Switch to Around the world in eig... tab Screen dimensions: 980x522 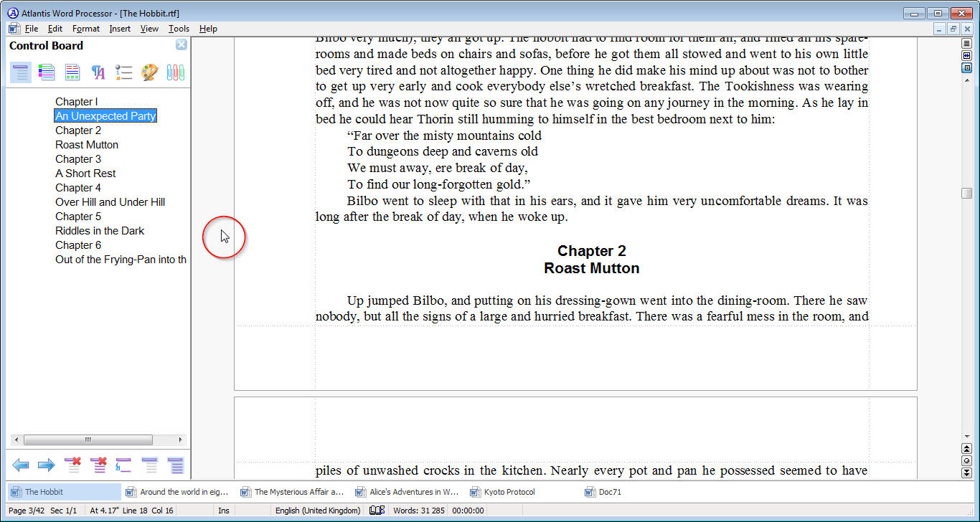(x=179, y=492)
